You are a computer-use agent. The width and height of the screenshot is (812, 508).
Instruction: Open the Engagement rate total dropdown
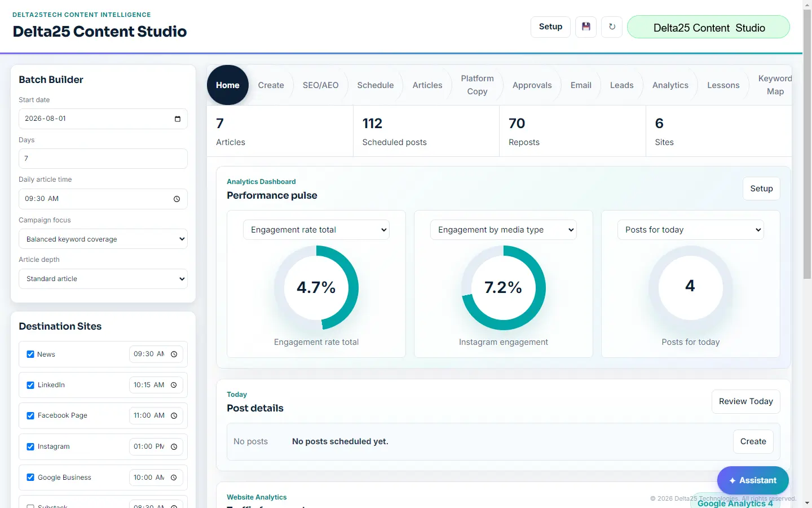(x=316, y=230)
